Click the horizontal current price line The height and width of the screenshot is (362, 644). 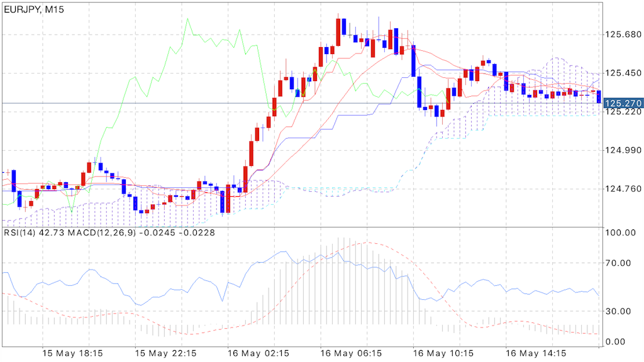click(x=302, y=103)
